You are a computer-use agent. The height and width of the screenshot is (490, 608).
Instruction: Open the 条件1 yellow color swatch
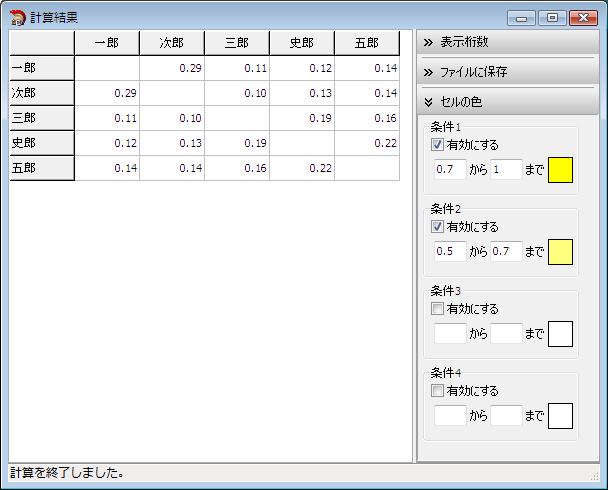tap(560, 170)
